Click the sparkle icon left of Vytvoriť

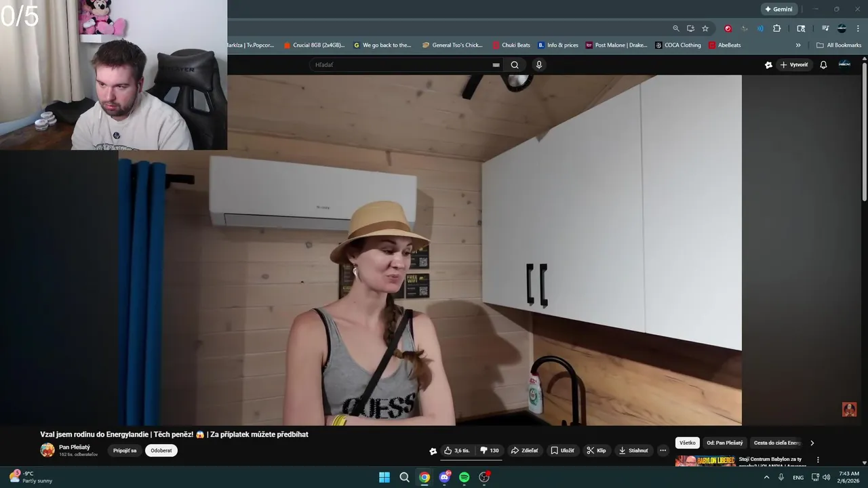coord(768,65)
